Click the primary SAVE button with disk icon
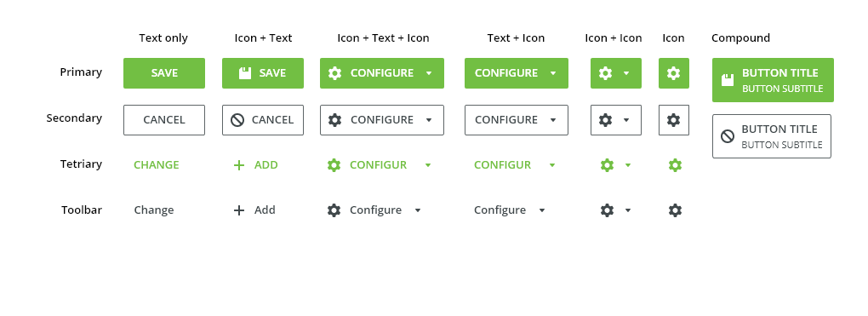 click(x=263, y=73)
